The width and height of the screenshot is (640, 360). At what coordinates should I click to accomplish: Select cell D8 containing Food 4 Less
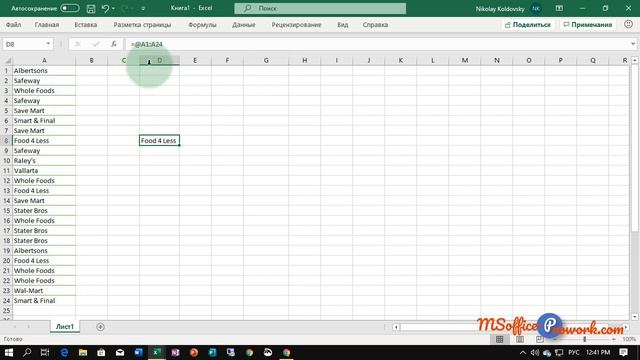(159, 140)
